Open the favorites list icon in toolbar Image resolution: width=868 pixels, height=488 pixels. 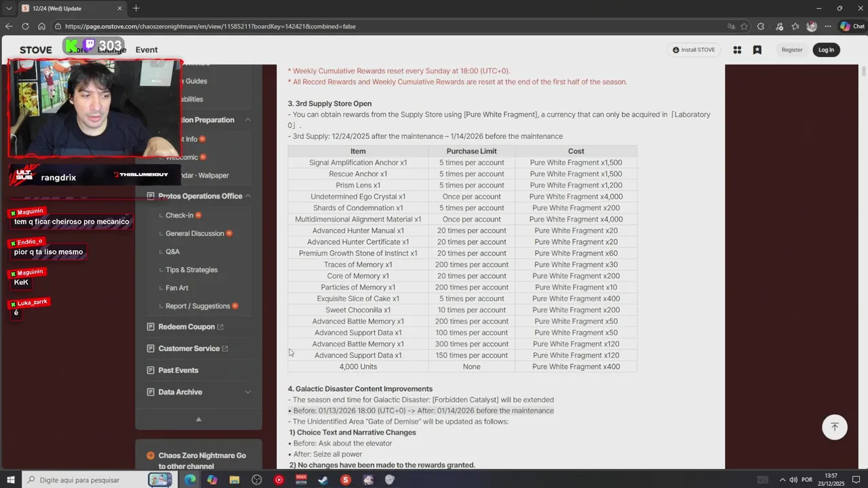pyautogui.click(x=795, y=26)
